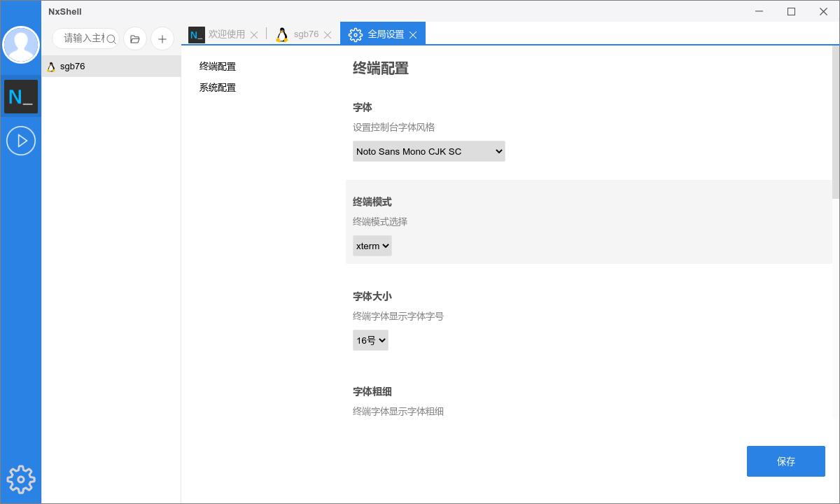Click the 保存 button
Screen dimensions: 840x504
click(785, 461)
